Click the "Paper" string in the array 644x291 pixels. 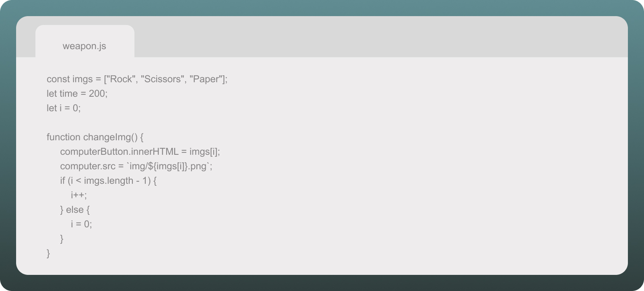click(206, 79)
